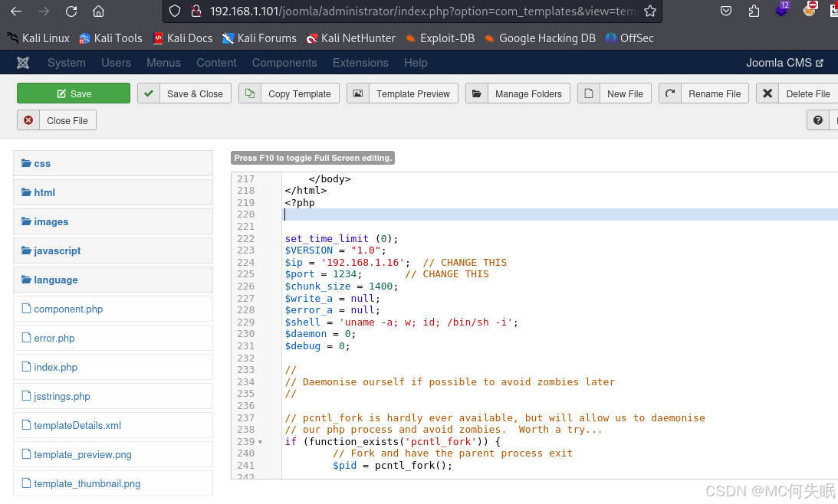Image resolution: width=838 pixels, height=504 pixels.
Task: Open the Kali Linux bookmark
Action: [38, 38]
